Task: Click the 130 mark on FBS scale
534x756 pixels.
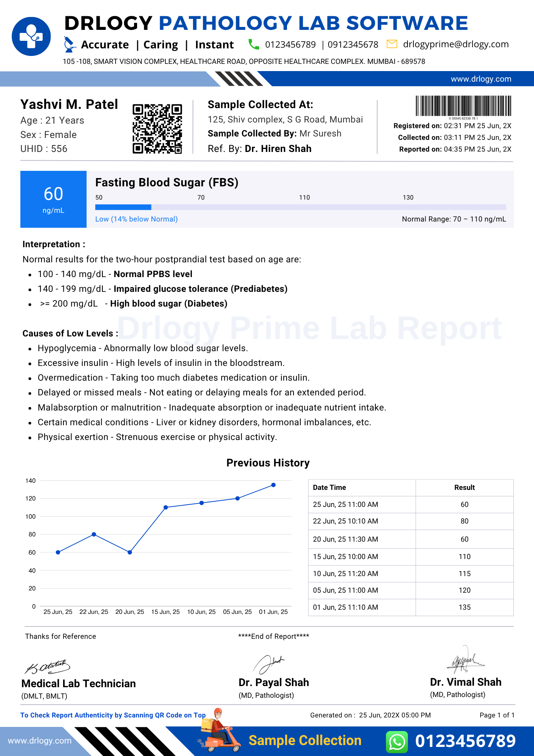Action: click(408, 197)
